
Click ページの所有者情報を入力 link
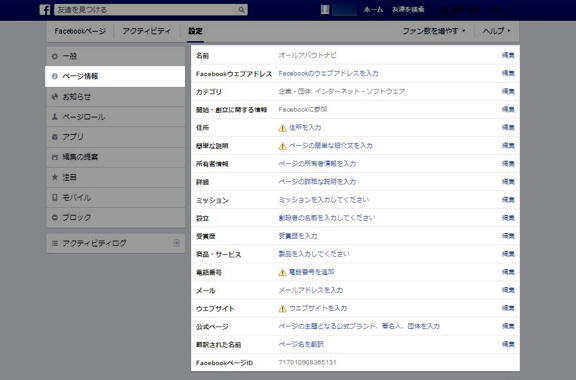tap(317, 164)
